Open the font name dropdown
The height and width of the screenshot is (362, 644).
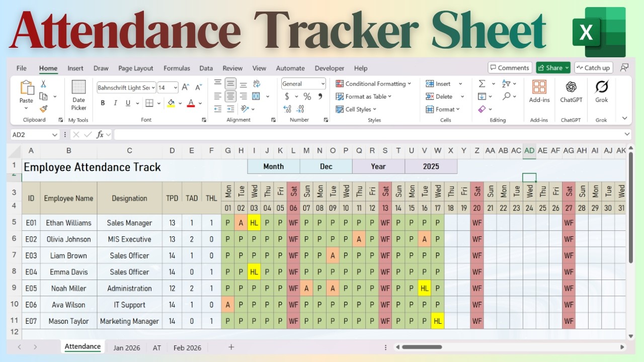pos(153,87)
